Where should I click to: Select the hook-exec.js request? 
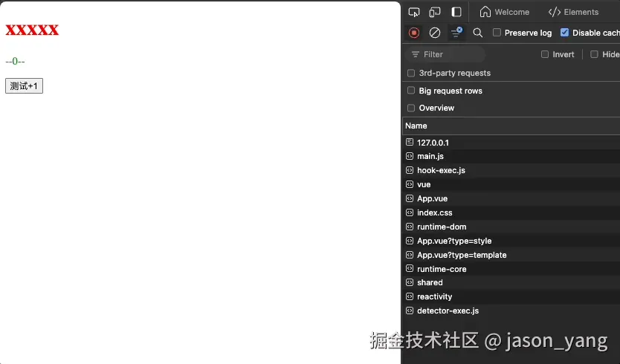point(511,170)
